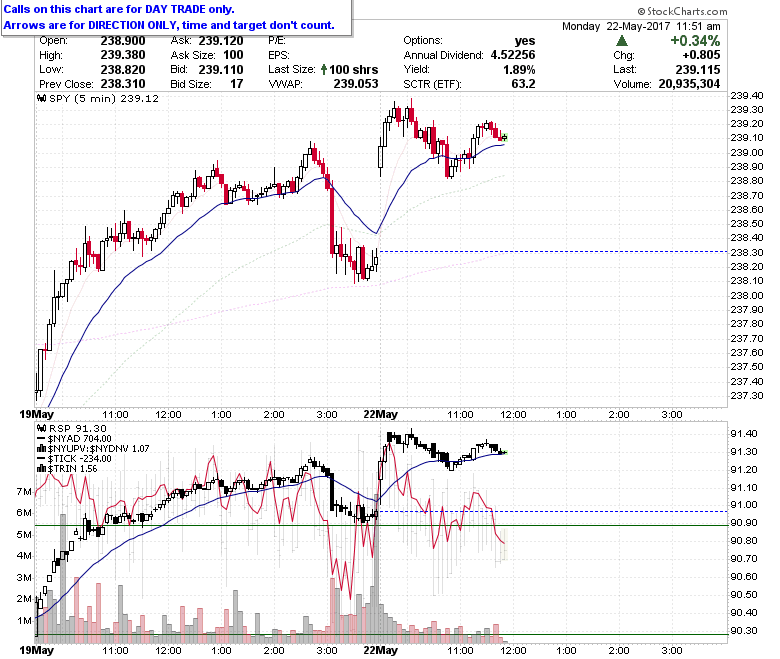This screenshot has height=659, width=780.
Task: Click the 'Arrows are for DIRECTION ONLY' line
Action: [x=169, y=25]
